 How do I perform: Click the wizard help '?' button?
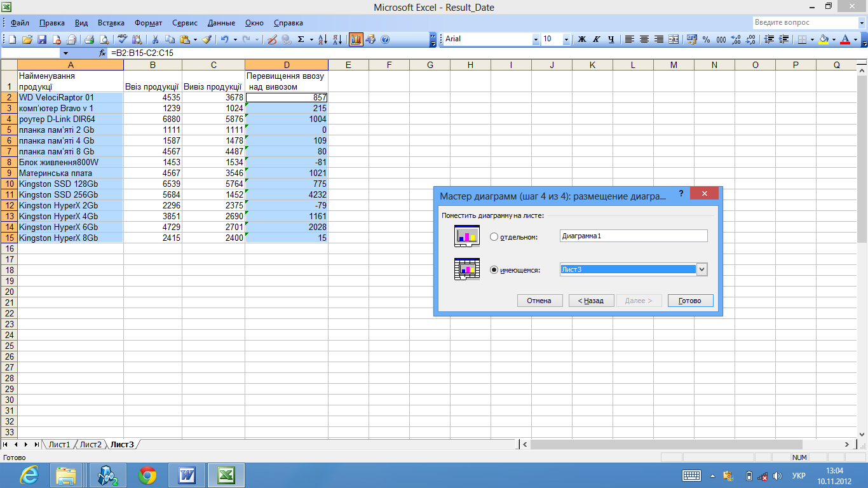tap(681, 193)
